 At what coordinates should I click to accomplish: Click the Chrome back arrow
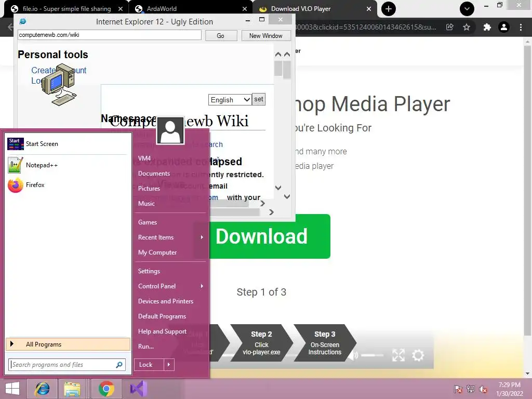10,27
